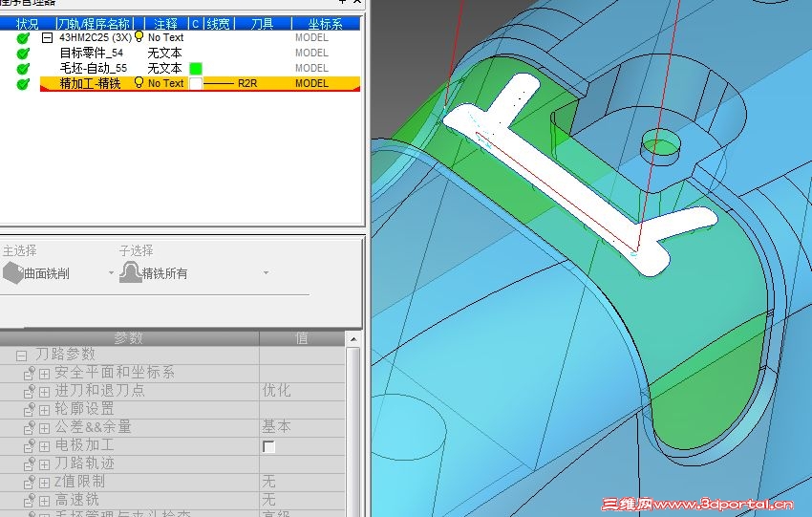
Task: Click the 刀具 column header
Action: [x=263, y=24]
